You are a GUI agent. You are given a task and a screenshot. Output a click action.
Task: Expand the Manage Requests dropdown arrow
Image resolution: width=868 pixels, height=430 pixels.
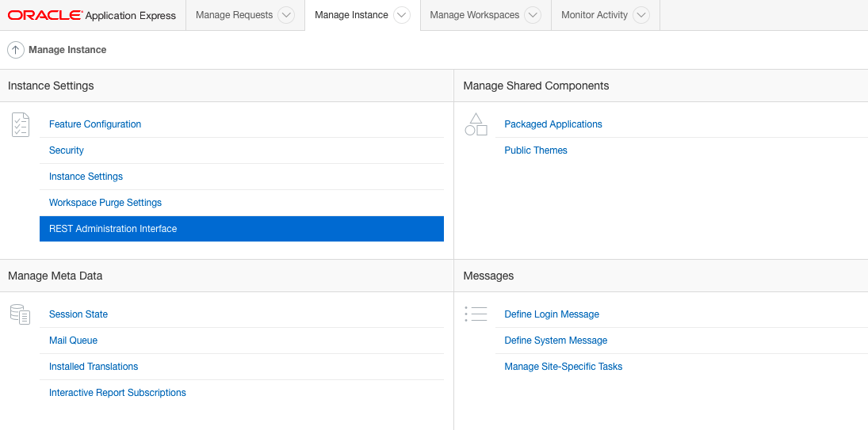coord(286,15)
